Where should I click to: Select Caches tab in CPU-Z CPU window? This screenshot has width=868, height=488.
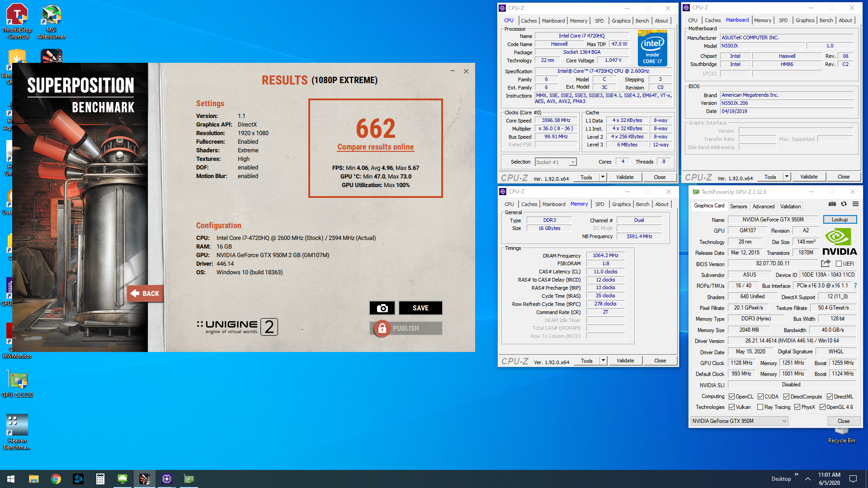tap(528, 21)
